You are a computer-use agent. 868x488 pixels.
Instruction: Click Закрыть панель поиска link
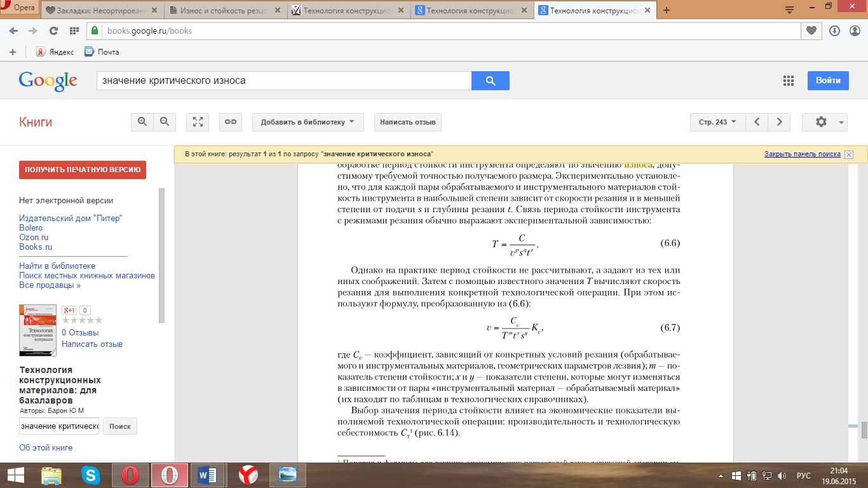pos(802,154)
